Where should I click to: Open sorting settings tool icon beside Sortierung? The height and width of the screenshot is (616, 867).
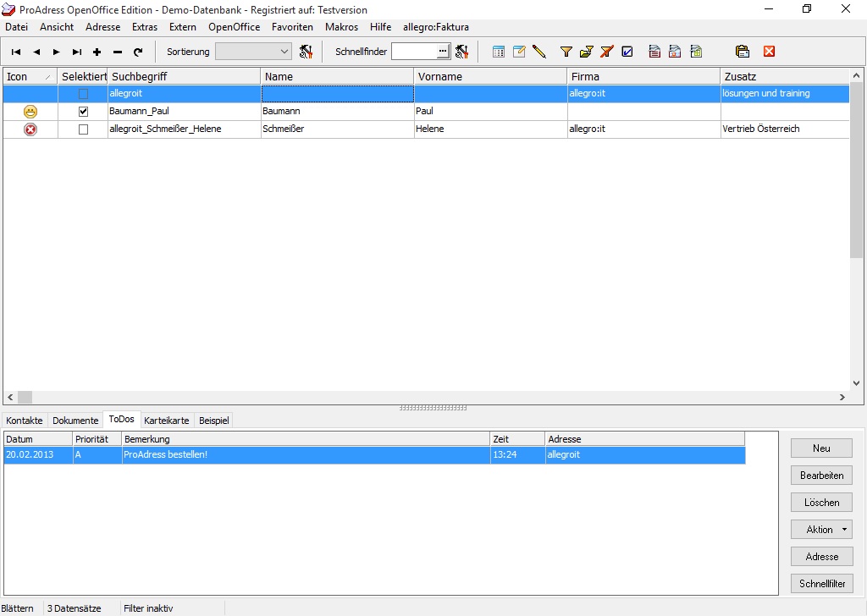tap(306, 52)
